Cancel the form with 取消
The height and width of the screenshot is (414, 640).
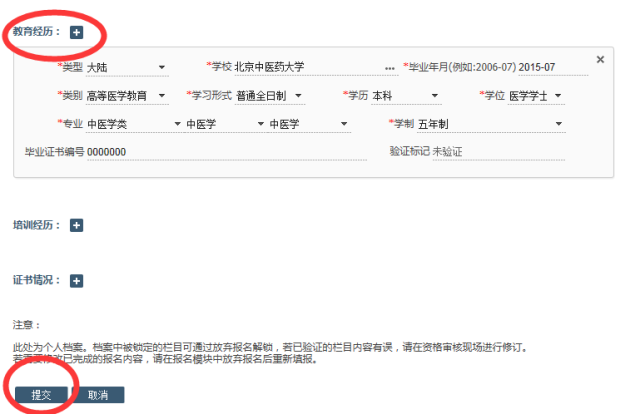coord(98,395)
